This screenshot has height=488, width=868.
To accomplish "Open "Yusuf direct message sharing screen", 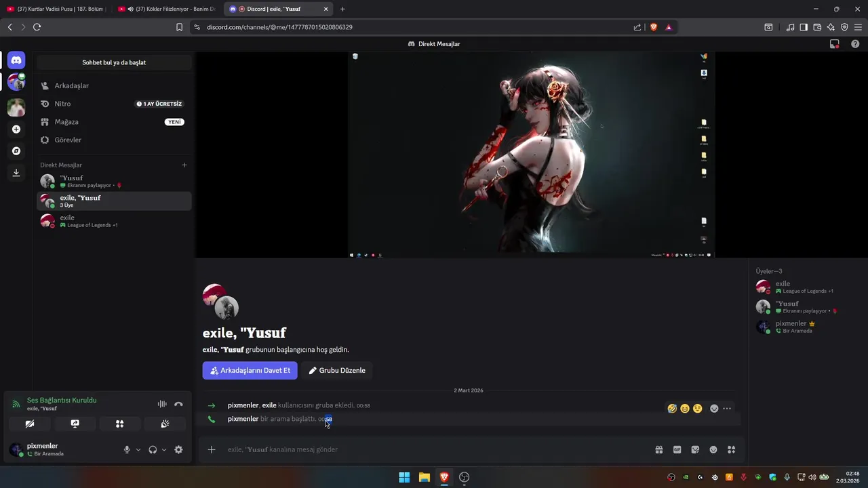I will (x=114, y=181).
